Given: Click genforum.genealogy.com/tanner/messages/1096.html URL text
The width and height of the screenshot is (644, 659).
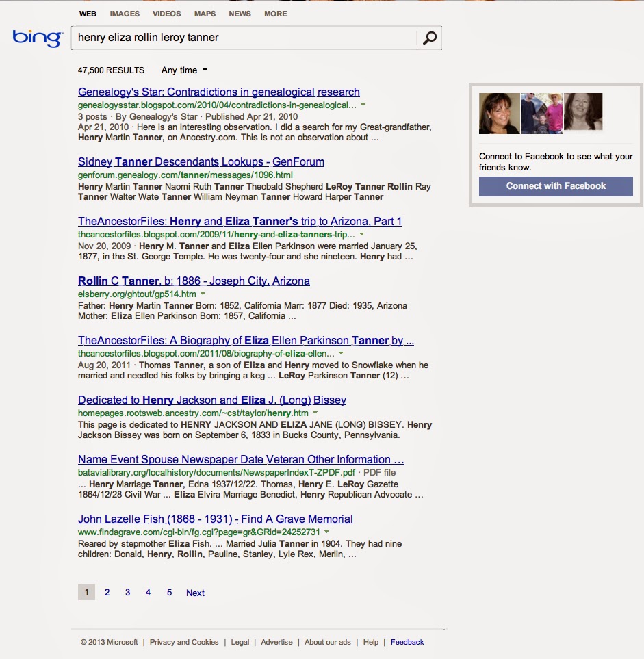Looking at the screenshot, I should [x=185, y=175].
